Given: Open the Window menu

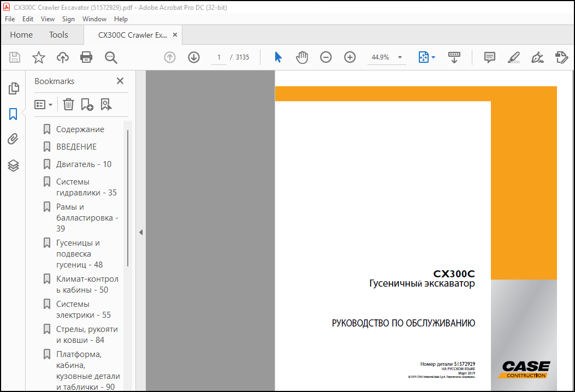Looking at the screenshot, I should 94,19.
